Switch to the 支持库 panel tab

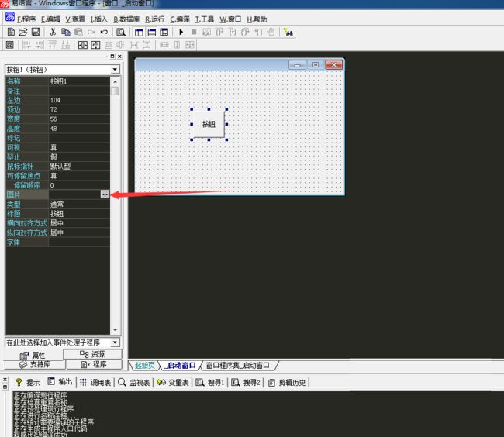(x=34, y=364)
